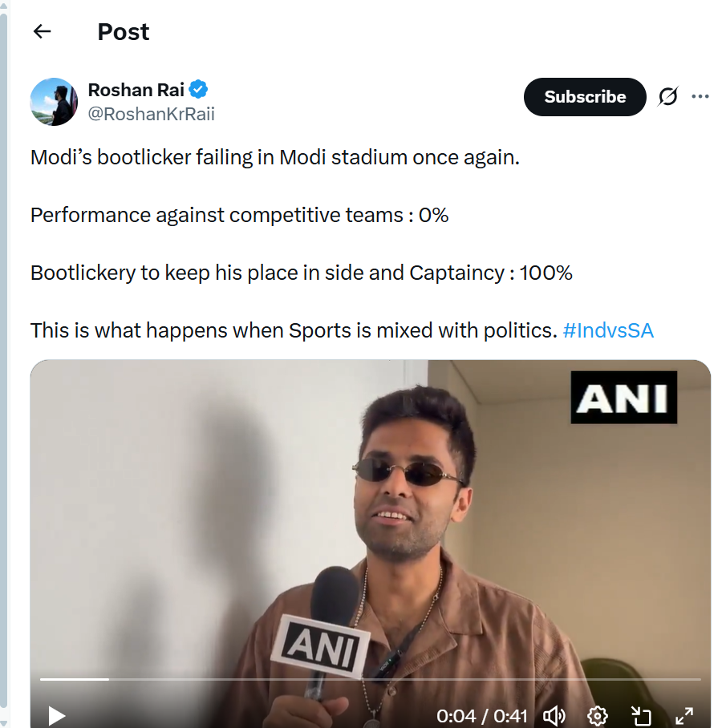This screenshot has height=728, width=722.
Task: Go back using the left arrow
Action: point(42,32)
